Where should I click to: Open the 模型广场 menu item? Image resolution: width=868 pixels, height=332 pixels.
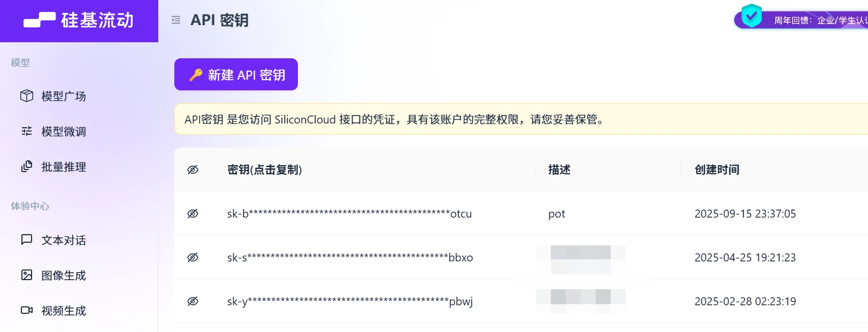[64, 96]
